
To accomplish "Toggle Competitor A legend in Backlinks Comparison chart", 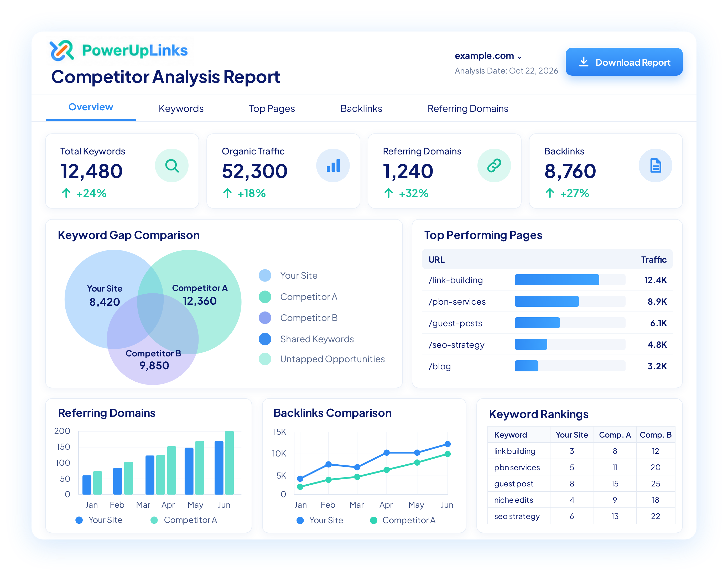I will (403, 521).
